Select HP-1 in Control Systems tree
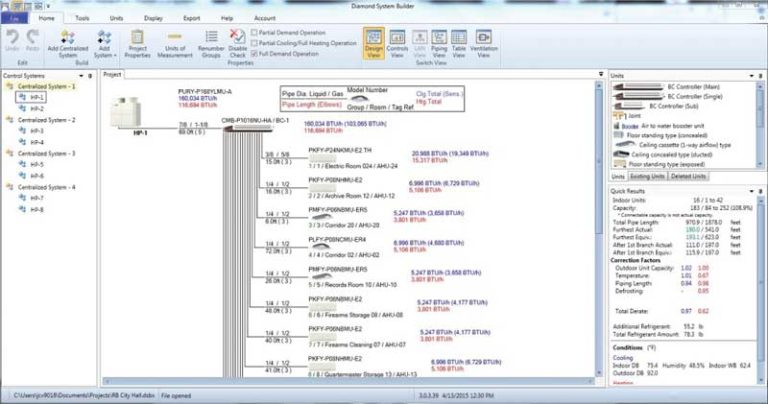 pos(37,97)
